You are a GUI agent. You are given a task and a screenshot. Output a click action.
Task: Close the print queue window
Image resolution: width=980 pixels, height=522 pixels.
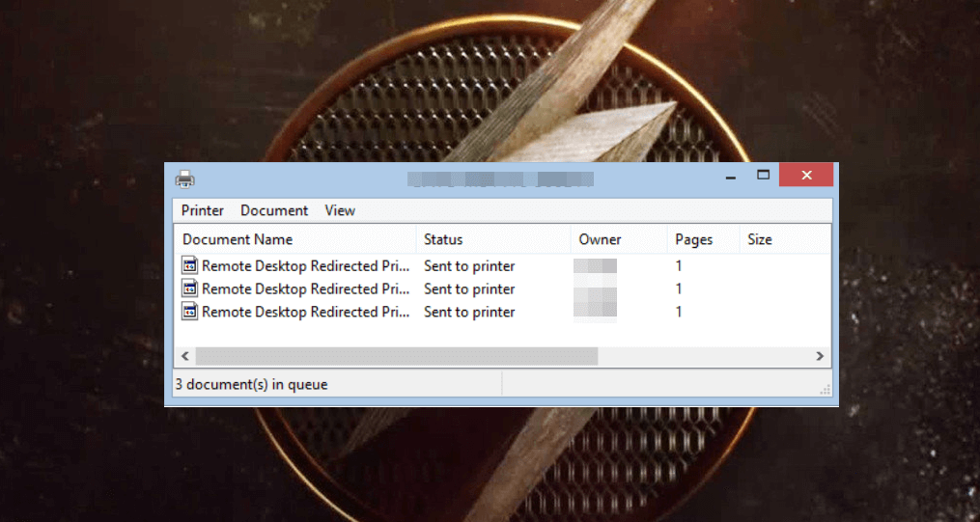(806, 176)
